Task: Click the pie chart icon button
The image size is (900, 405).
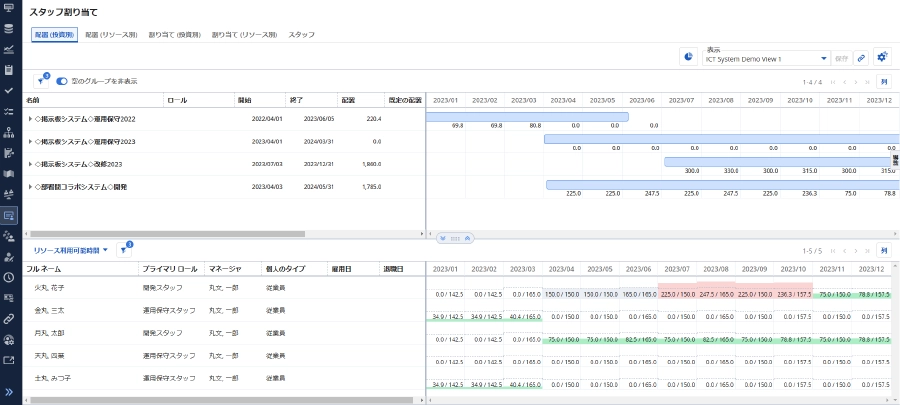Action: 689,57
